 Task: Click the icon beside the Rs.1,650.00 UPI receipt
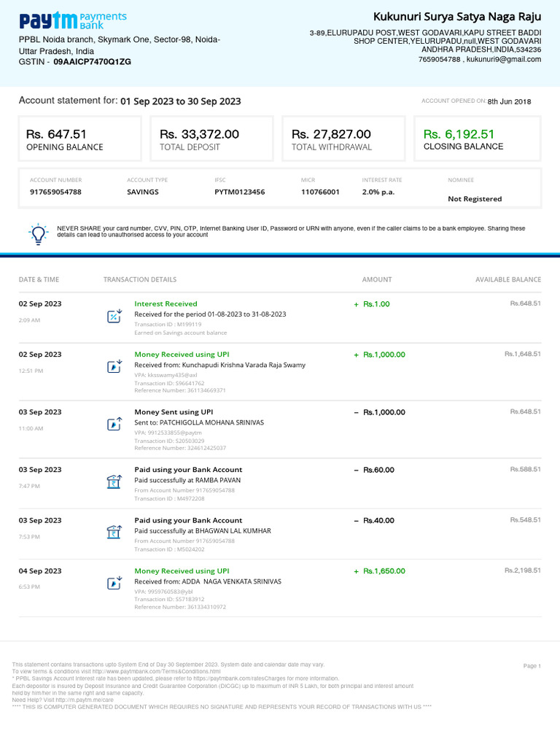click(x=114, y=583)
